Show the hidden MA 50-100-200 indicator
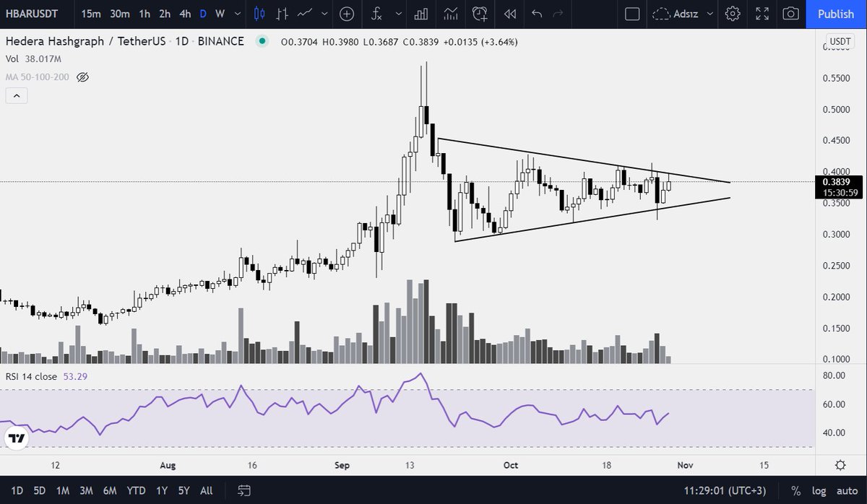Image resolution: width=867 pixels, height=504 pixels. (82, 77)
